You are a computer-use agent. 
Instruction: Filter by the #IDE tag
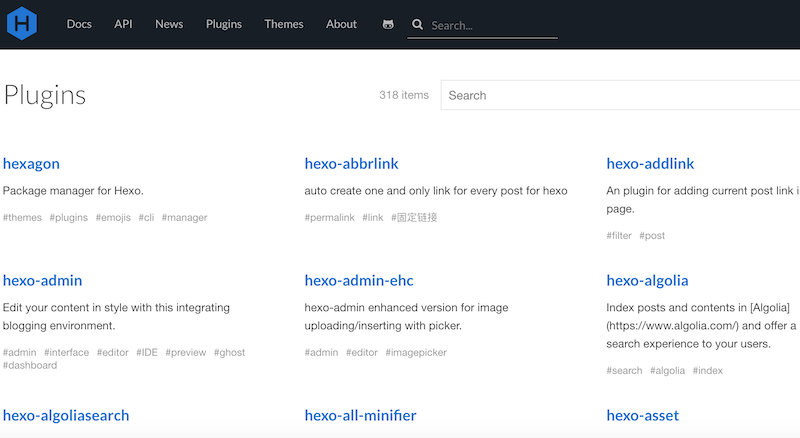pyautogui.click(x=147, y=352)
